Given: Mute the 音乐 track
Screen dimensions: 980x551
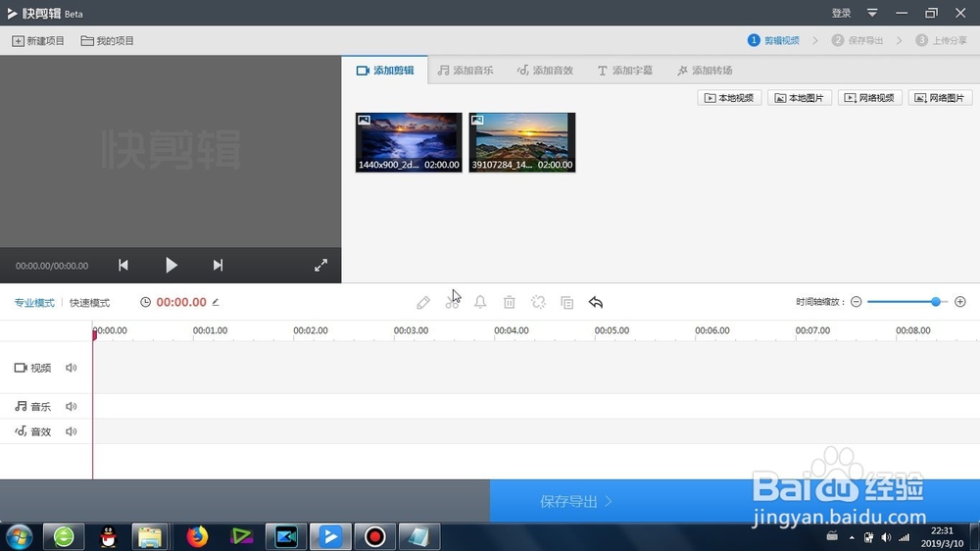Looking at the screenshot, I should [x=72, y=407].
